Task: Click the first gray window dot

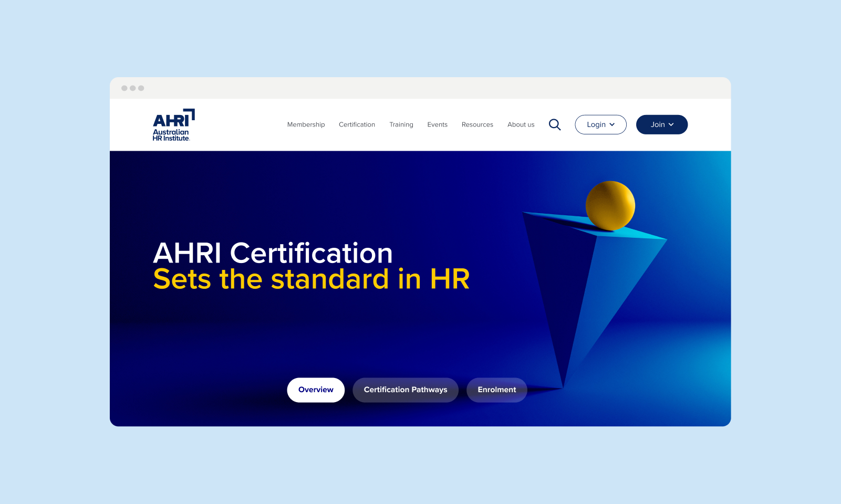Action: click(124, 88)
